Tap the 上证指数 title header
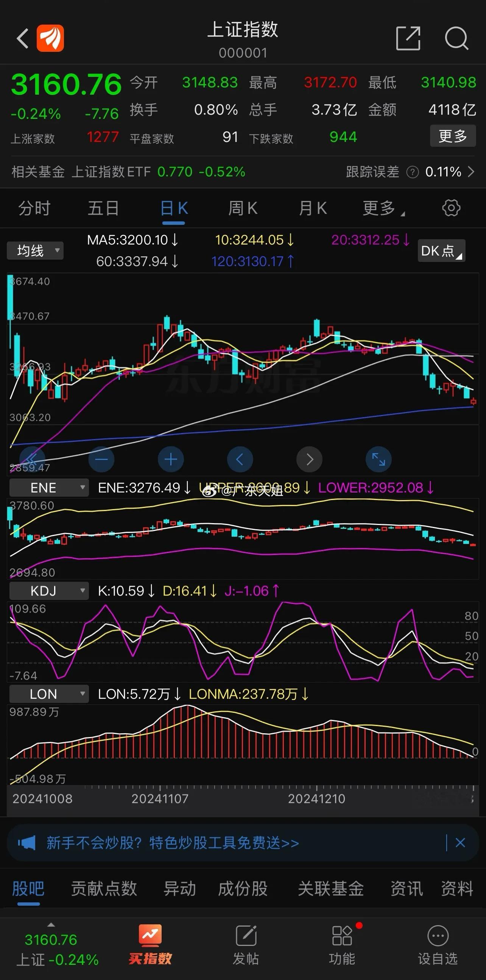 point(243,30)
